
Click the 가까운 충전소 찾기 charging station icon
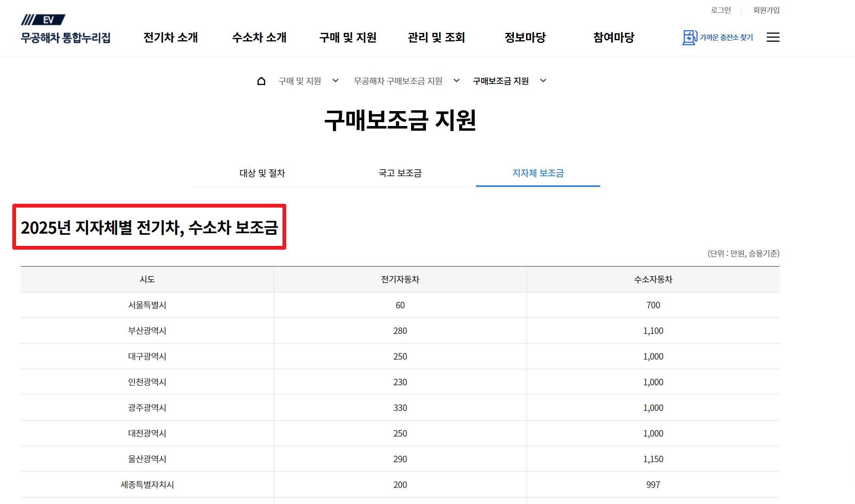[689, 38]
